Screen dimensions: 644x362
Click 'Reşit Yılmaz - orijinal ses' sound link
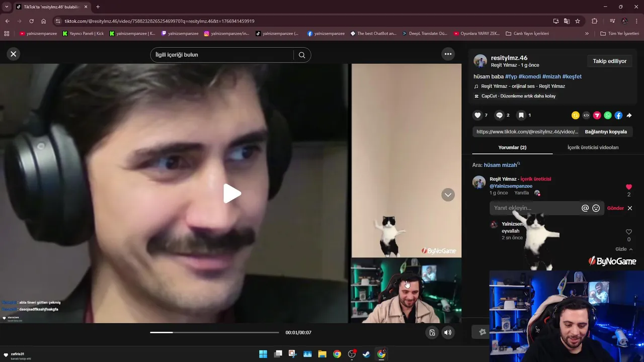(523, 86)
